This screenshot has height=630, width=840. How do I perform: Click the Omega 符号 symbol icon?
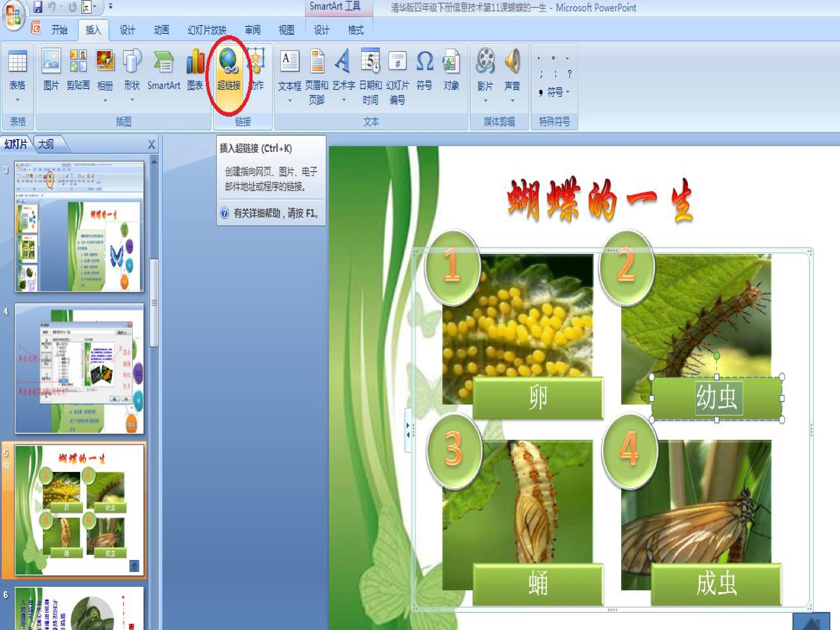[x=425, y=61]
